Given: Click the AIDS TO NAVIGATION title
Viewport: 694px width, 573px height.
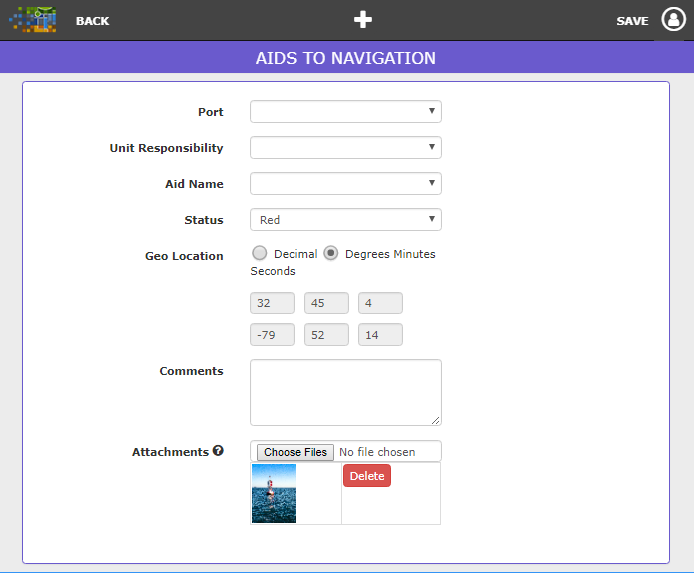Looking at the screenshot, I should 346,58.
